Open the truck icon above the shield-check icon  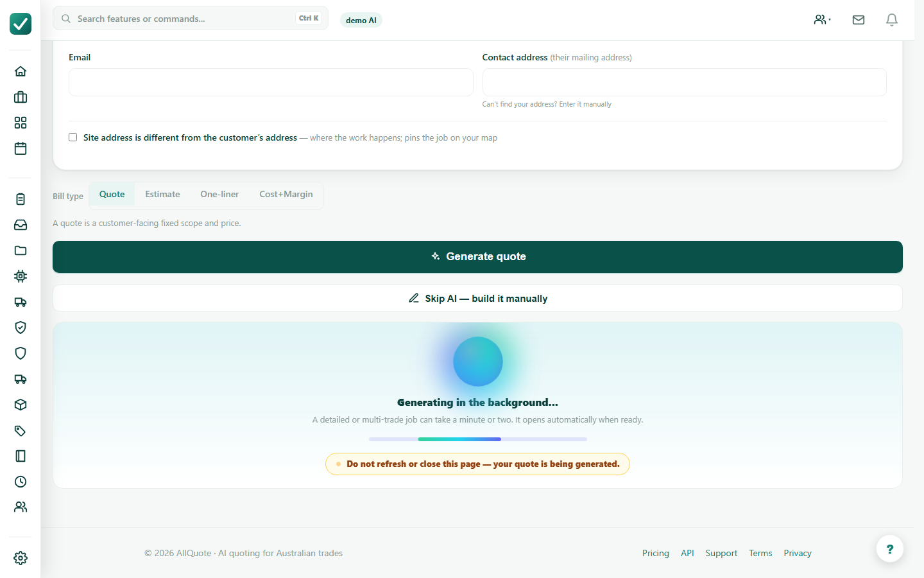pos(21,302)
